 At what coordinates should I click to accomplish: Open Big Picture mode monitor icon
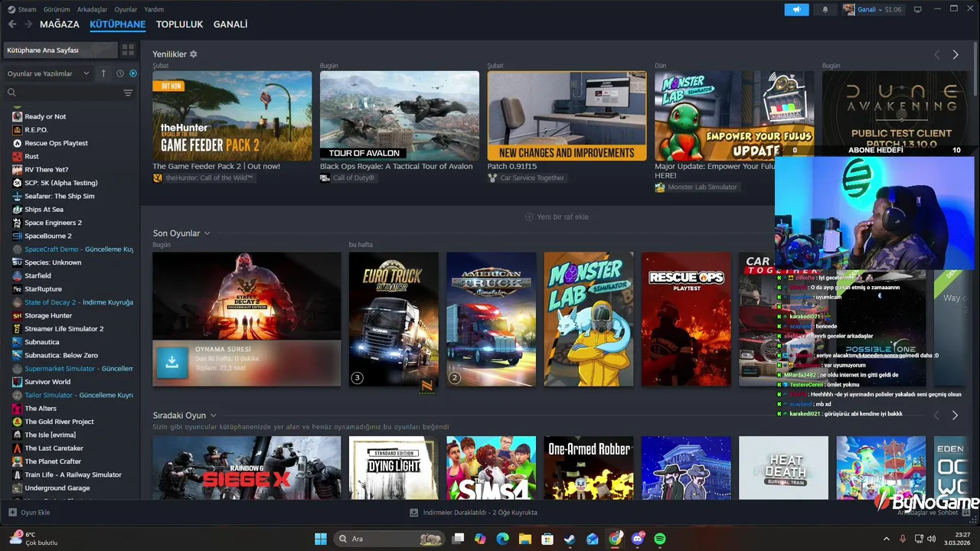[917, 9]
